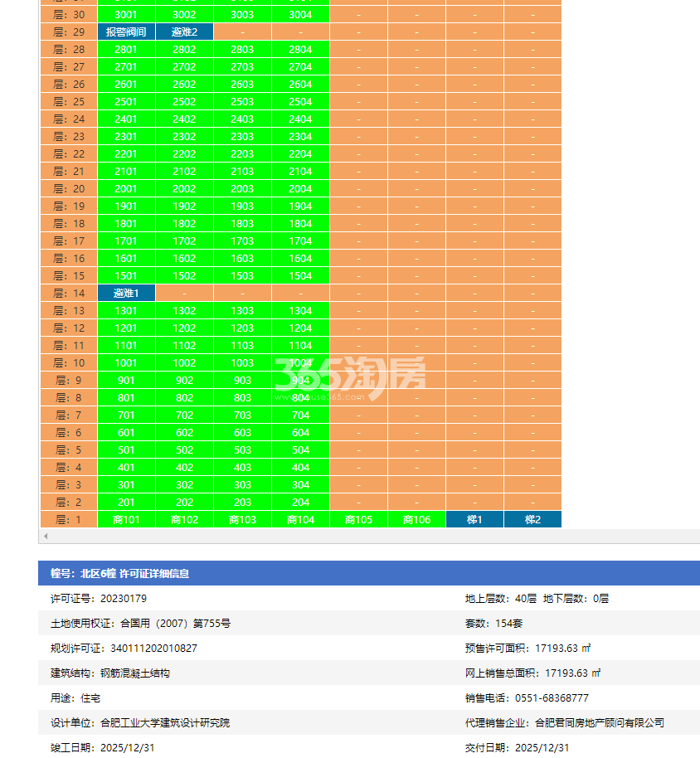The width and height of the screenshot is (700, 758).
Task: Select unit 802
Action: 184,397
